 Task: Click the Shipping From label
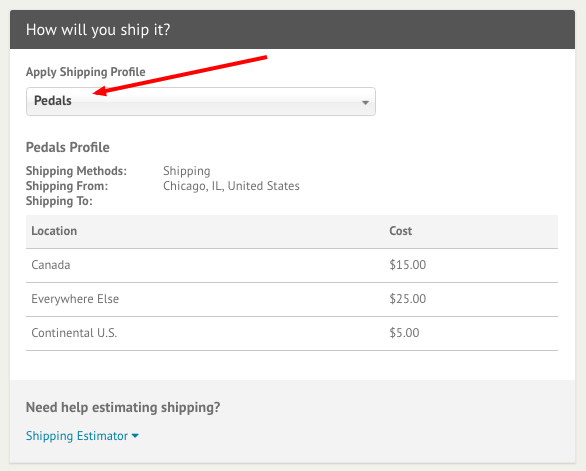(67, 186)
